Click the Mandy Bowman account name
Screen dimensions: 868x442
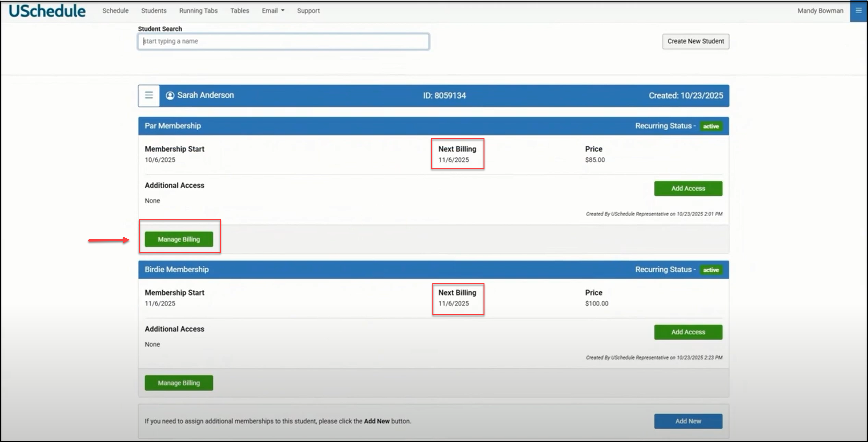(820, 11)
